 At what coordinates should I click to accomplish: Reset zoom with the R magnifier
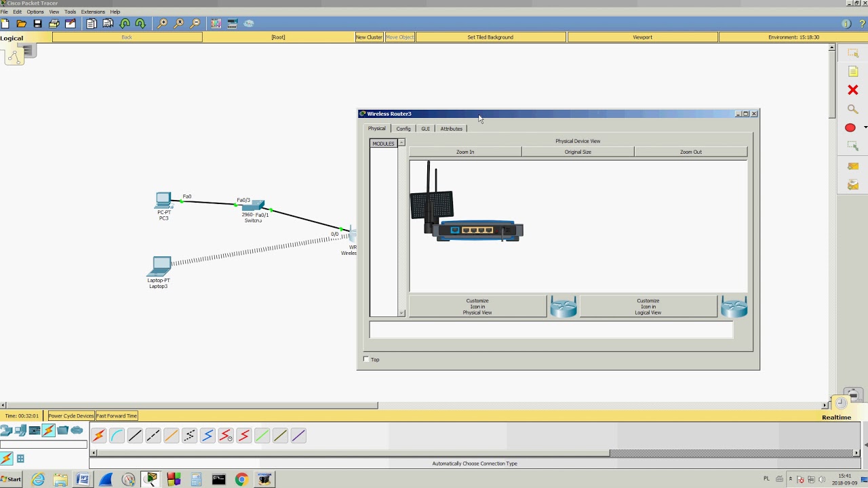click(179, 24)
